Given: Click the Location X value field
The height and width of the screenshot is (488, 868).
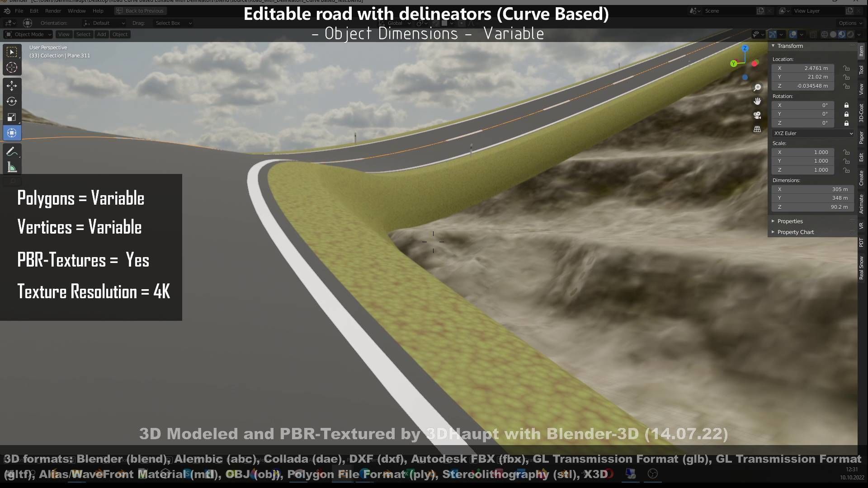Looking at the screenshot, I should 803,68.
